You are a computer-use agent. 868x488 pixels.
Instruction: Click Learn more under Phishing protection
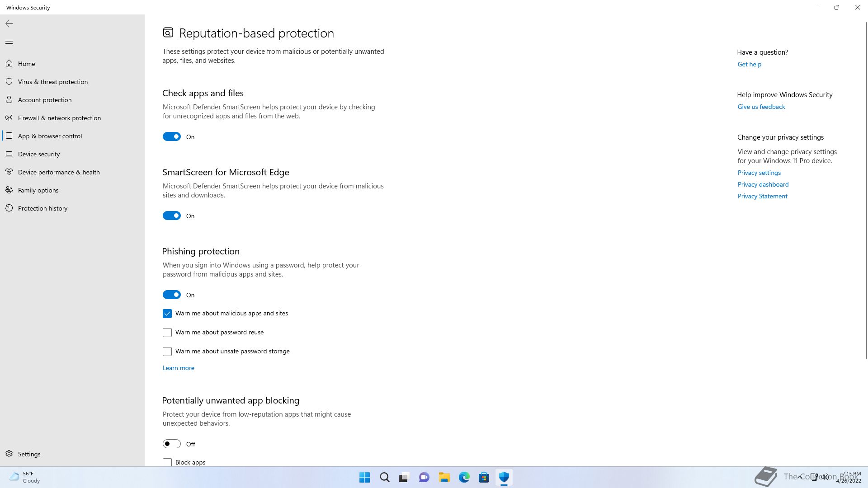(x=179, y=368)
